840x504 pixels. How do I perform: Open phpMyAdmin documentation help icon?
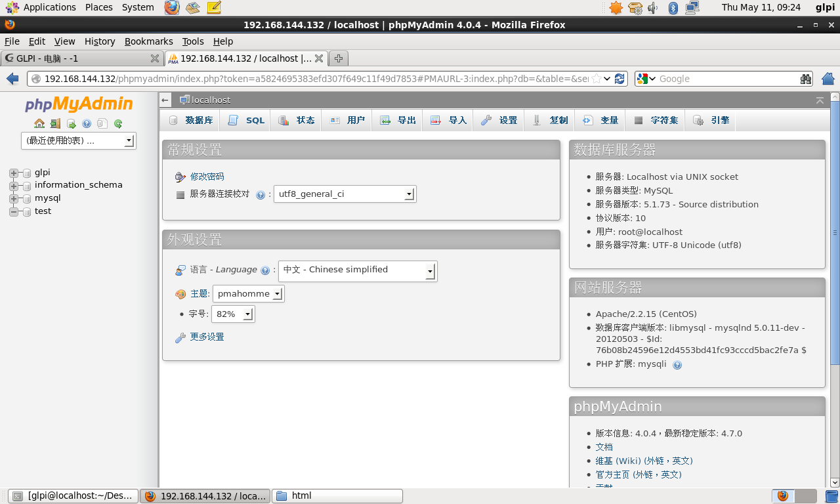pos(87,123)
